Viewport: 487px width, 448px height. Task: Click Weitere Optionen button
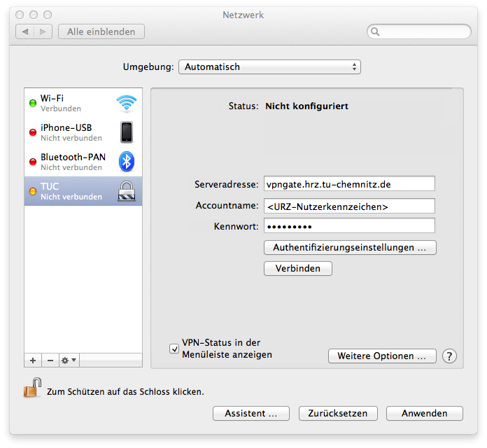click(381, 356)
